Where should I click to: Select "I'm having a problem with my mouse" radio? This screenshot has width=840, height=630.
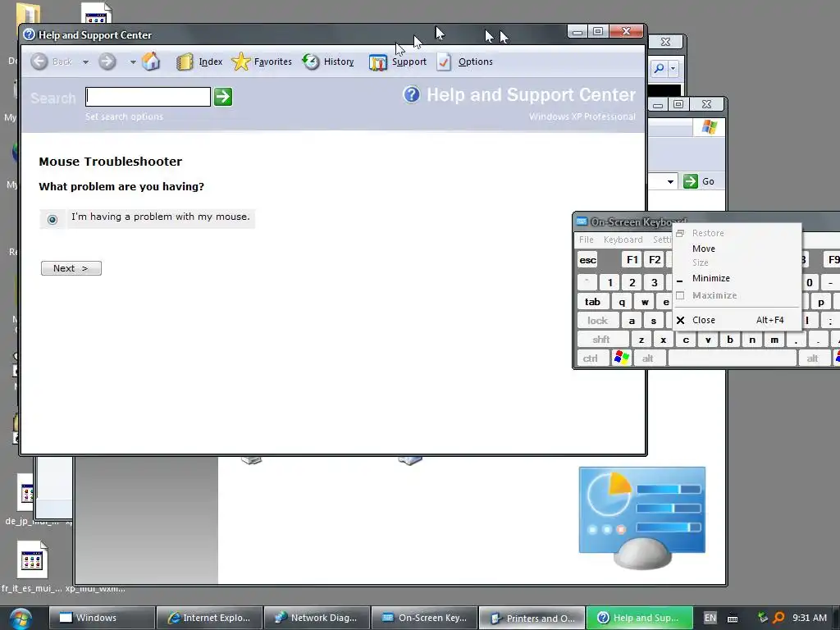(x=52, y=220)
